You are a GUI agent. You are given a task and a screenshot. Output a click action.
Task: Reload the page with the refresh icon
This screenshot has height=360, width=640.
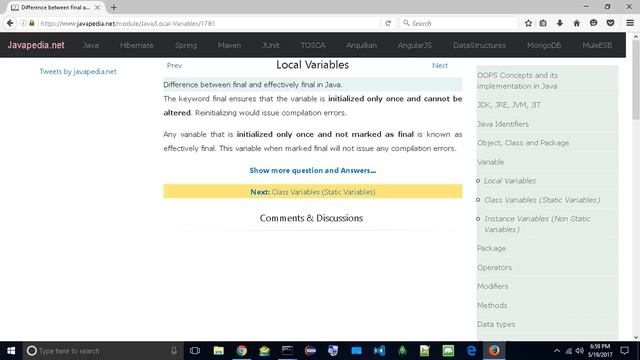pyautogui.click(x=388, y=23)
